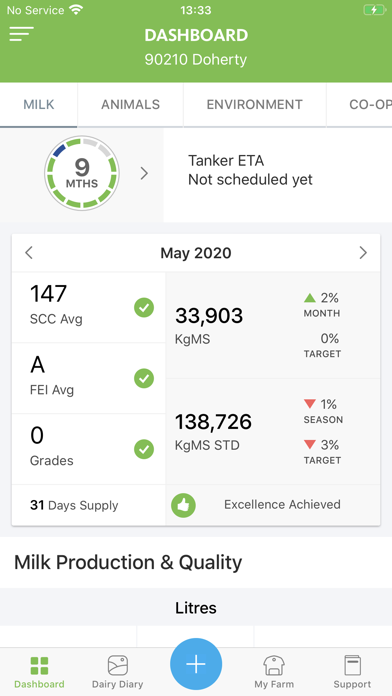Select the 31 Days Supply cell
Viewport: 392px width, 696px height.
[x=89, y=505]
